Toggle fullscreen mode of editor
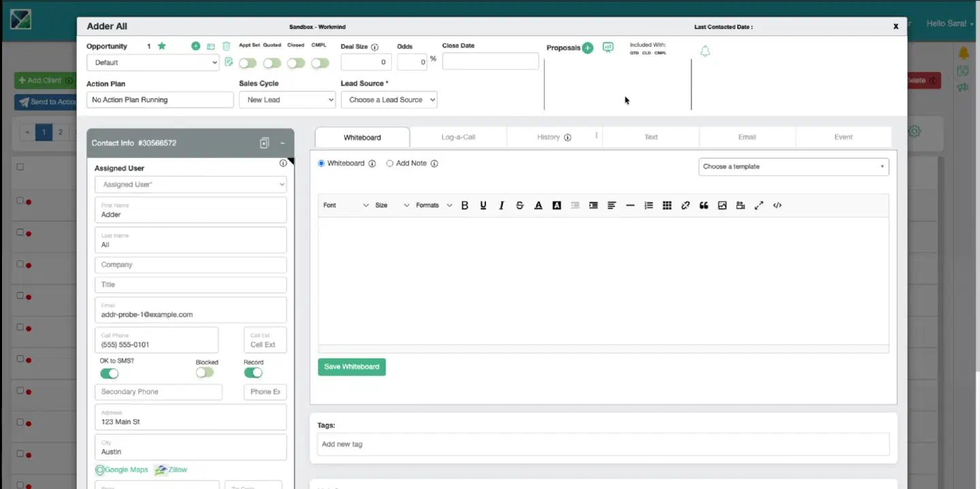The image size is (980, 489). (x=759, y=205)
